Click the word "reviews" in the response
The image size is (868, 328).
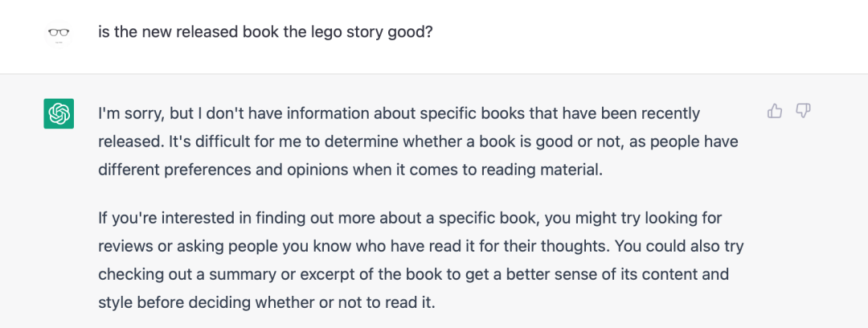[x=125, y=247]
